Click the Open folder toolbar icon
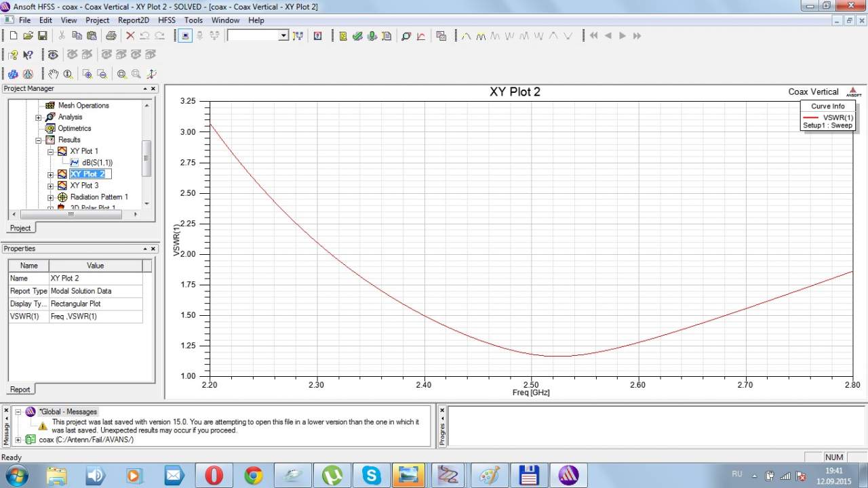Image resolution: width=868 pixels, height=488 pixels. click(x=28, y=36)
